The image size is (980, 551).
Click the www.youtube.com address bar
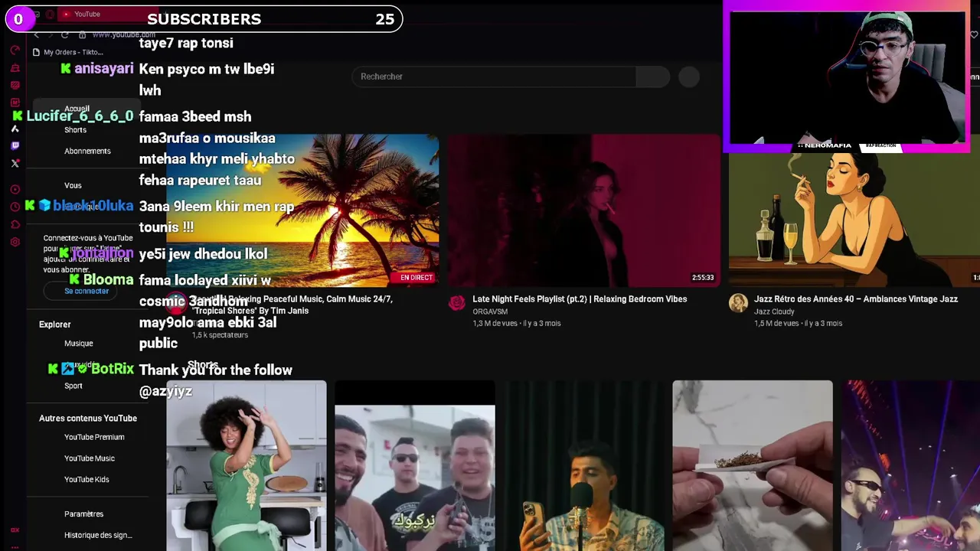(x=123, y=34)
